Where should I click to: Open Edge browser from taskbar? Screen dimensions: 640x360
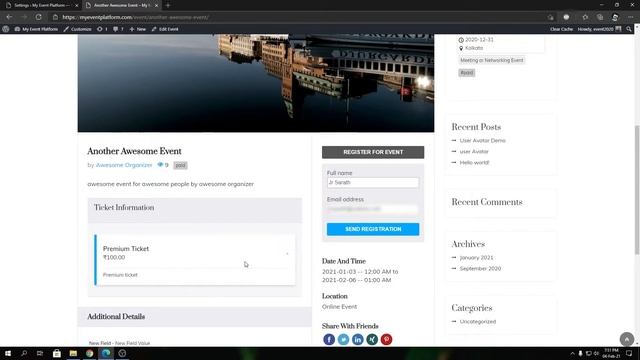106,353
